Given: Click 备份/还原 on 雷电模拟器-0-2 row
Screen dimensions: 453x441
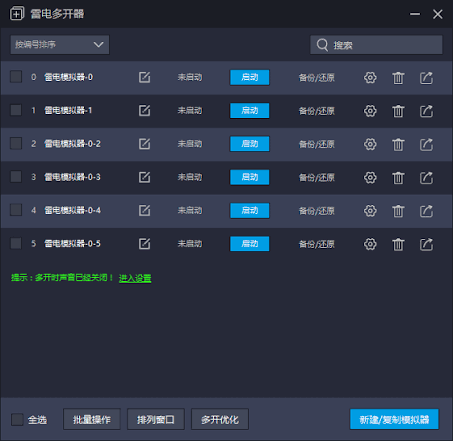Looking at the screenshot, I should point(317,144).
